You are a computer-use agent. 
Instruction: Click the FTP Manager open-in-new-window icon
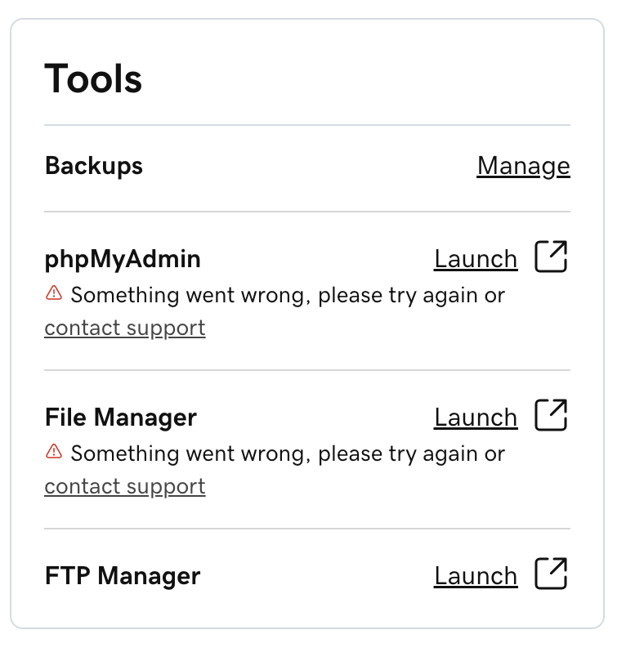click(x=551, y=574)
